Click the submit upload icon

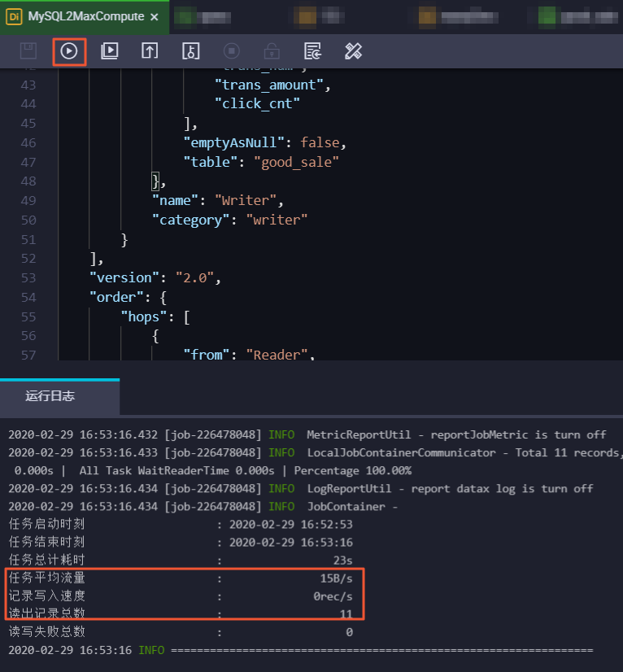[x=150, y=51]
